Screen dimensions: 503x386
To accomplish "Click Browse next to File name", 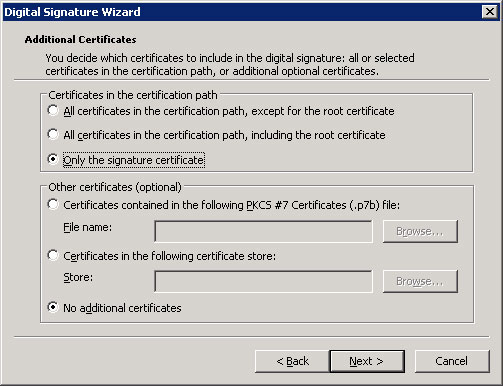I will tap(420, 231).
